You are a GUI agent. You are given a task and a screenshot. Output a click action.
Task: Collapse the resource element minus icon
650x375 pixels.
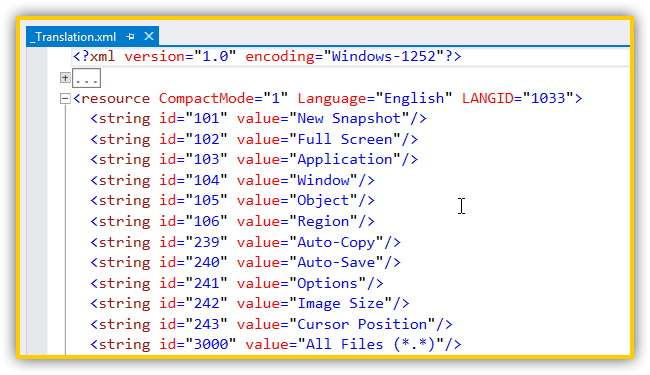pyautogui.click(x=65, y=99)
